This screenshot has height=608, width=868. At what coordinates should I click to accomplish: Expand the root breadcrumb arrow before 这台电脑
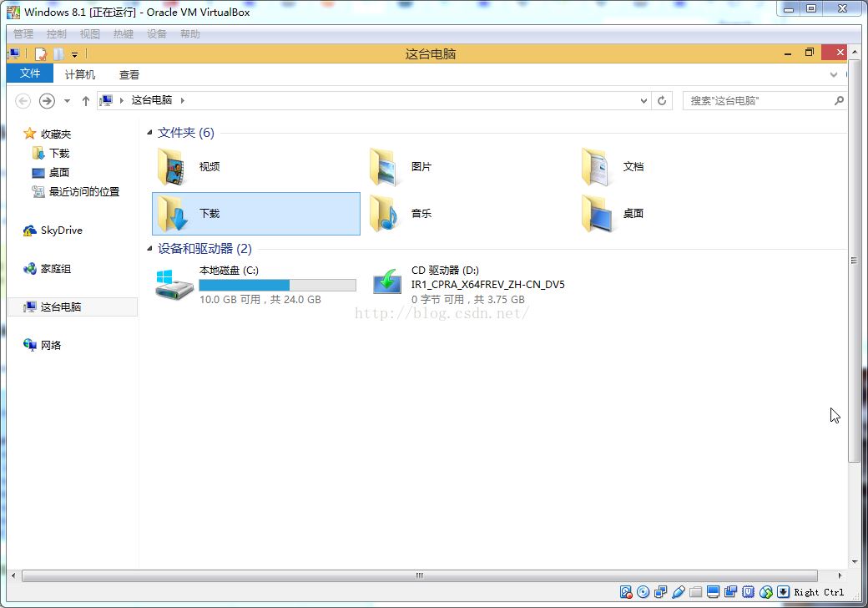click(121, 101)
